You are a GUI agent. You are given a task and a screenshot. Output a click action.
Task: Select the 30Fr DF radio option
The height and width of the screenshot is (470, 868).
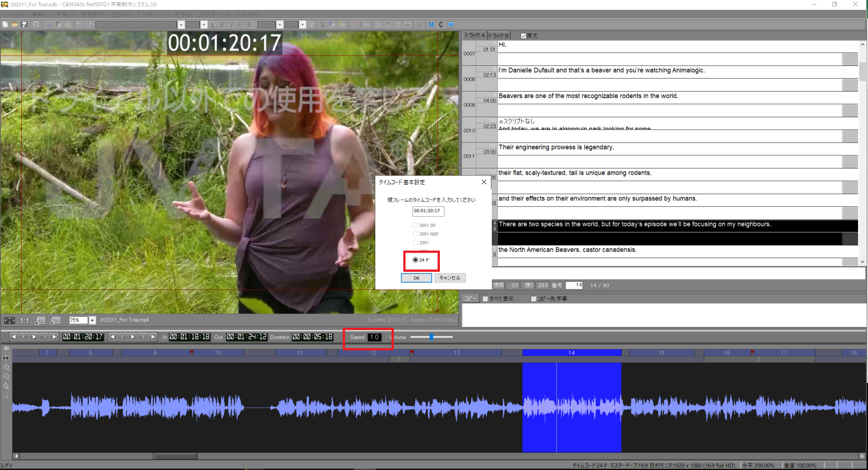[425, 225]
